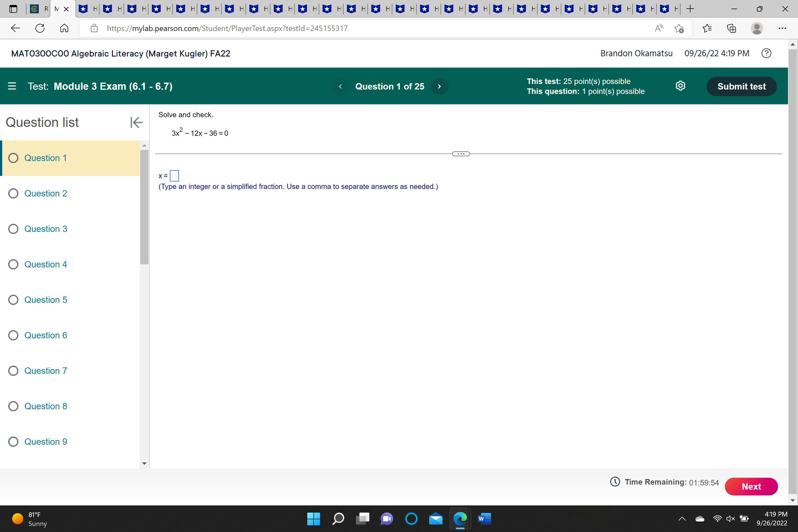The width and height of the screenshot is (798, 532).
Task: Open the Microsoft Word taskbar icon
Action: pyautogui.click(x=485, y=519)
